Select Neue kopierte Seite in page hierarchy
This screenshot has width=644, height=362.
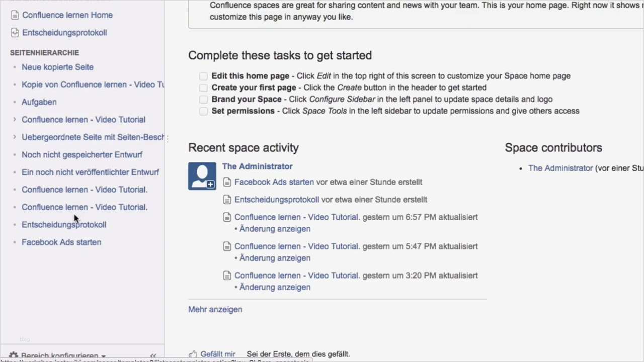57,67
